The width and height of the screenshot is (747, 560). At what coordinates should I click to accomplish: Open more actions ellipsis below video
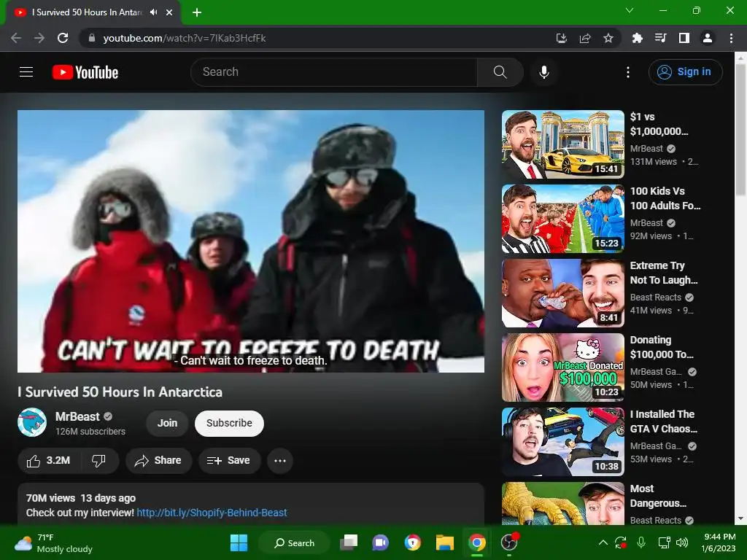(x=280, y=461)
